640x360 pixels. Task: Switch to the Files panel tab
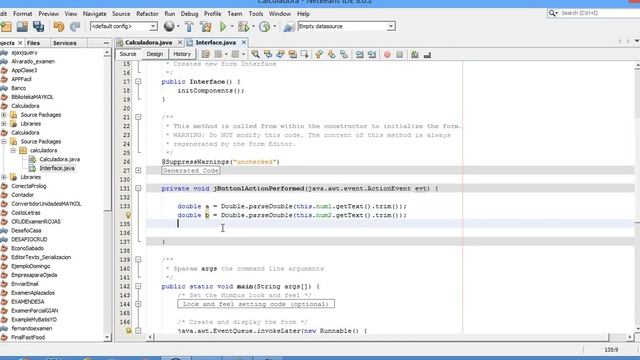point(33,43)
